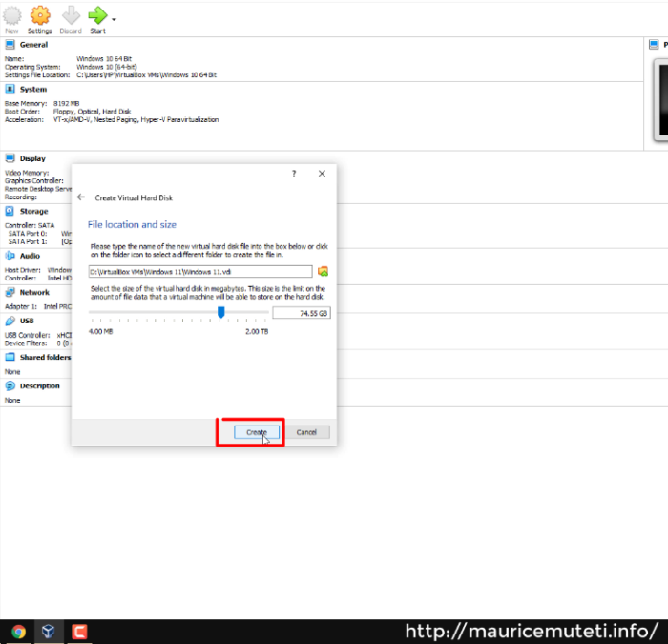Open the Network settings heading
The image size is (668, 644).
tap(34, 292)
